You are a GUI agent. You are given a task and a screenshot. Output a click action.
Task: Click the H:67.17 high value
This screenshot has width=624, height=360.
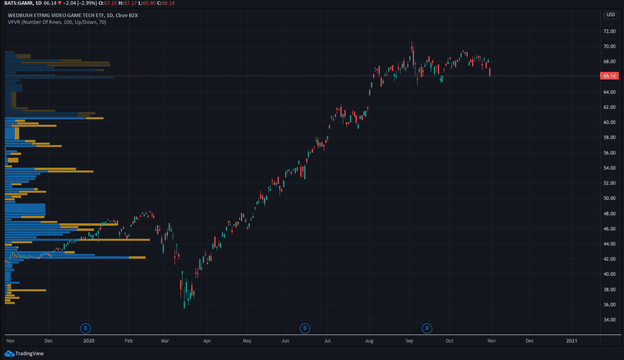[127, 3]
